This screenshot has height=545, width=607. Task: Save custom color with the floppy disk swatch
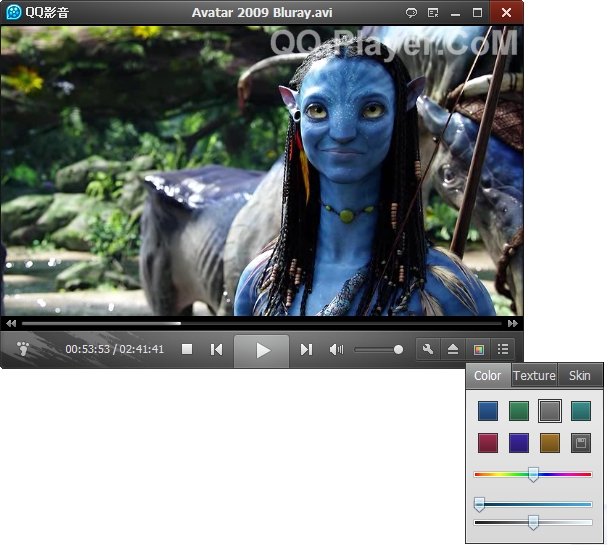click(581, 443)
